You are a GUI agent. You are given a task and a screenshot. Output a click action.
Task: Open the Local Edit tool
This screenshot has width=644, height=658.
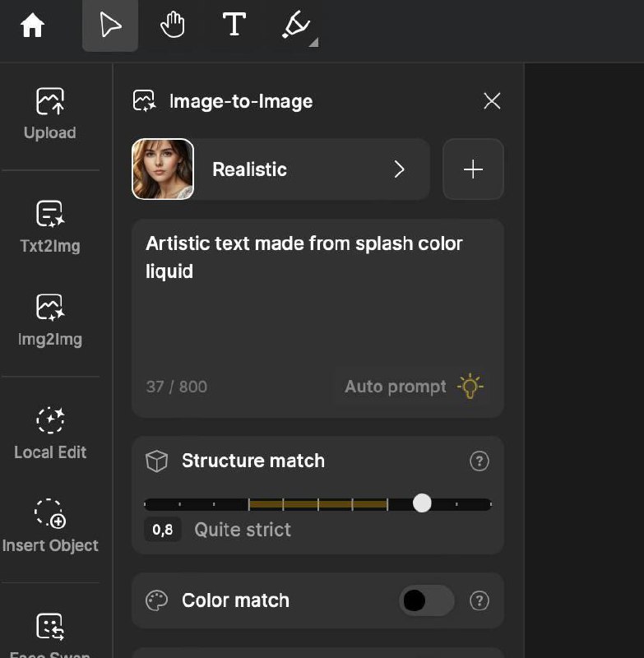(50, 434)
